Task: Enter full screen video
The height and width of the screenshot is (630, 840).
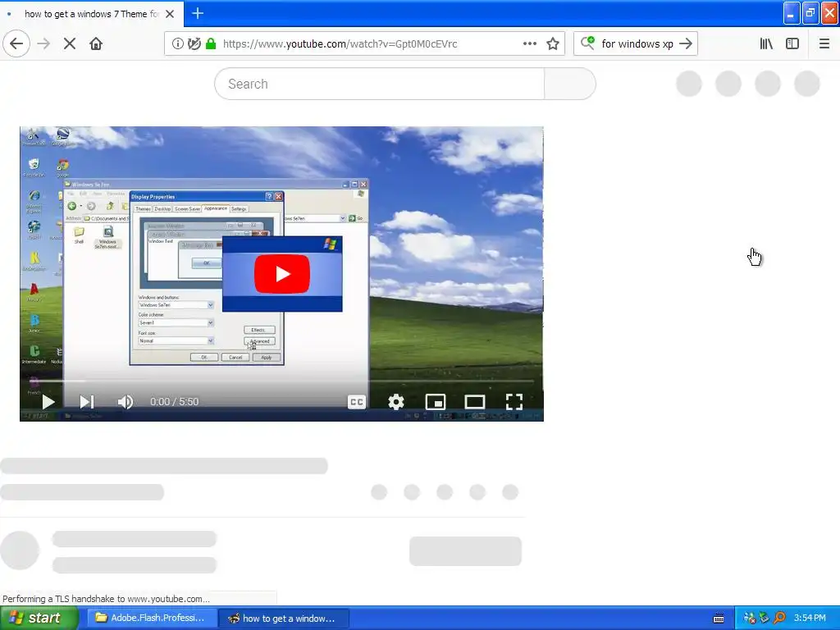Action: point(514,402)
